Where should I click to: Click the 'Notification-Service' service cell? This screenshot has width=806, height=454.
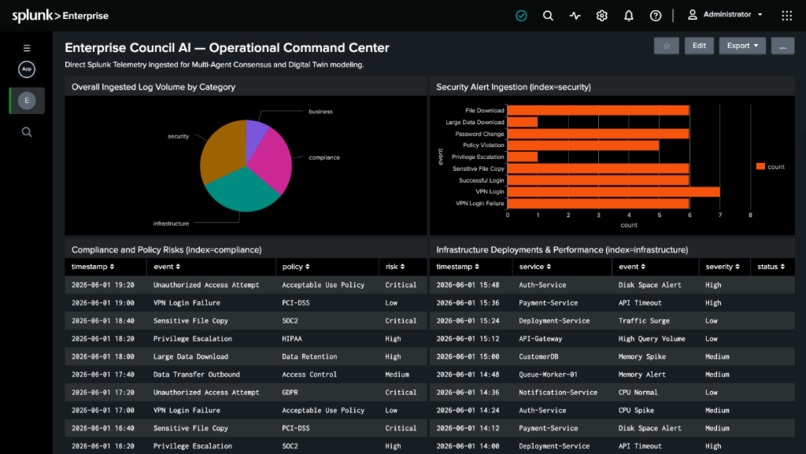[x=558, y=392]
